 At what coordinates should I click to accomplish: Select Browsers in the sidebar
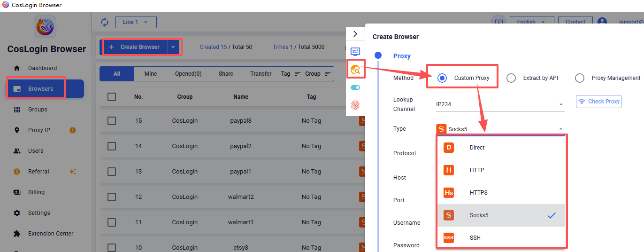(45, 89)
